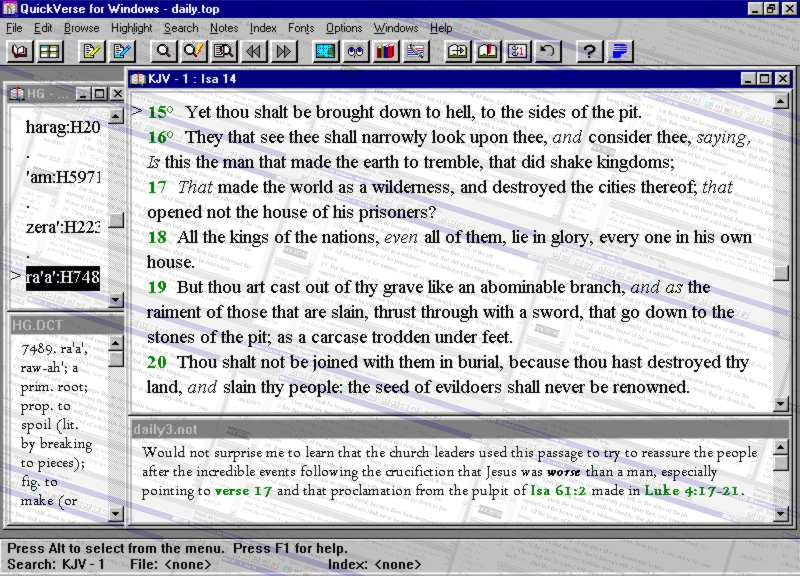Click the blue text lines toolbar icon

click(620, 52)
